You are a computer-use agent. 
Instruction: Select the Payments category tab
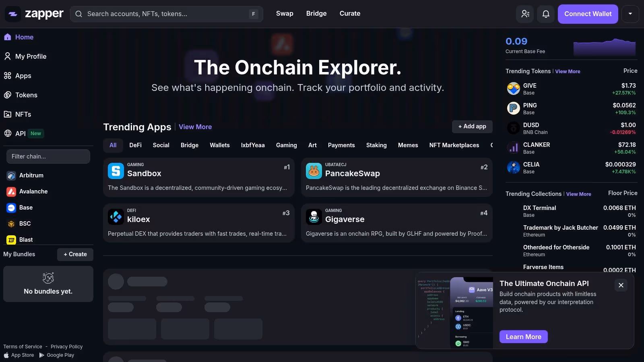click(341, 145)
